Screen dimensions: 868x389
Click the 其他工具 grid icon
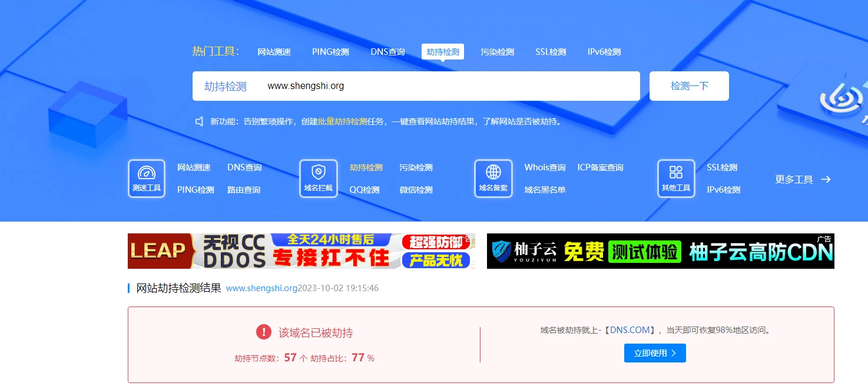[675, 173]
